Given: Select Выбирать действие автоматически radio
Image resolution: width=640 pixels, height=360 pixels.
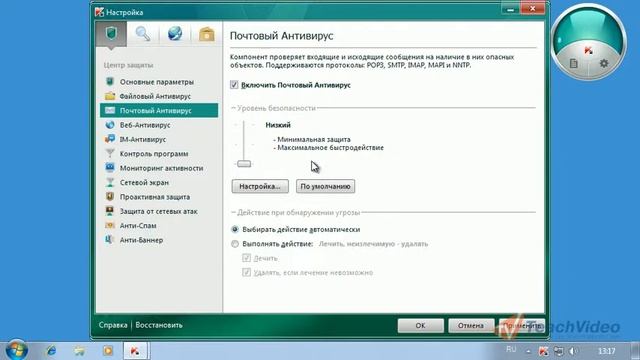Looking at the screenshot, I should coord(235,229).
